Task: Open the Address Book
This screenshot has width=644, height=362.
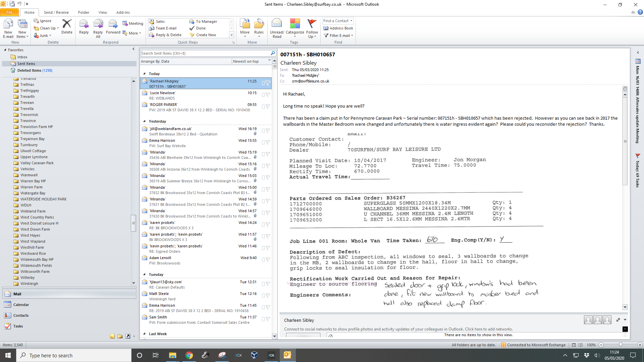Action: tap(338, 28)
